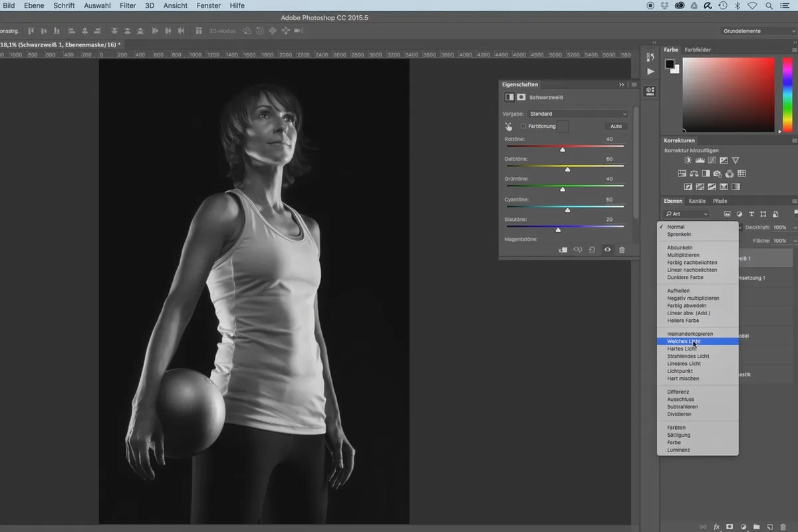
Task: Click the Rottöne slider handle
Action: click(563, 150)
